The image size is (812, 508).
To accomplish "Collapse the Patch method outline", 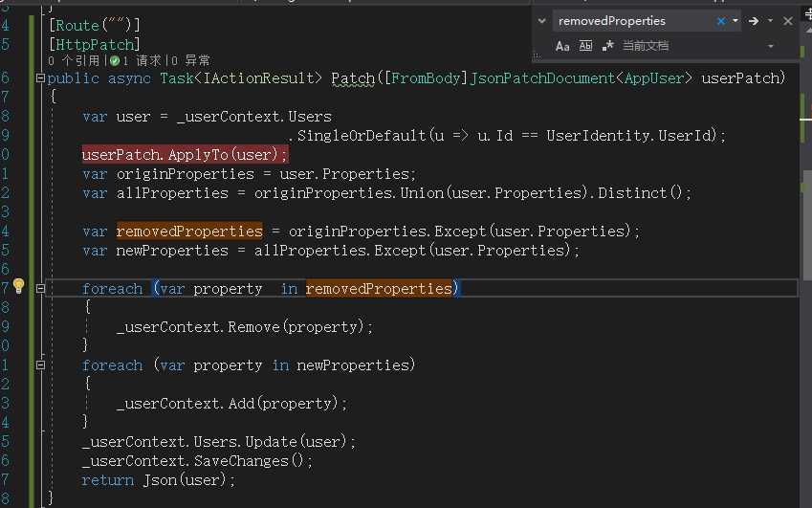I will tap(40, 78).
